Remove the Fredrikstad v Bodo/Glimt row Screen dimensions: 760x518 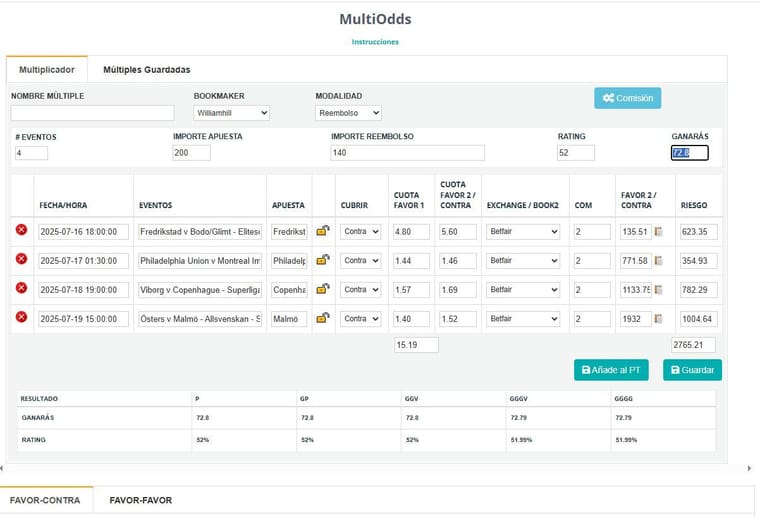(21, 230)
